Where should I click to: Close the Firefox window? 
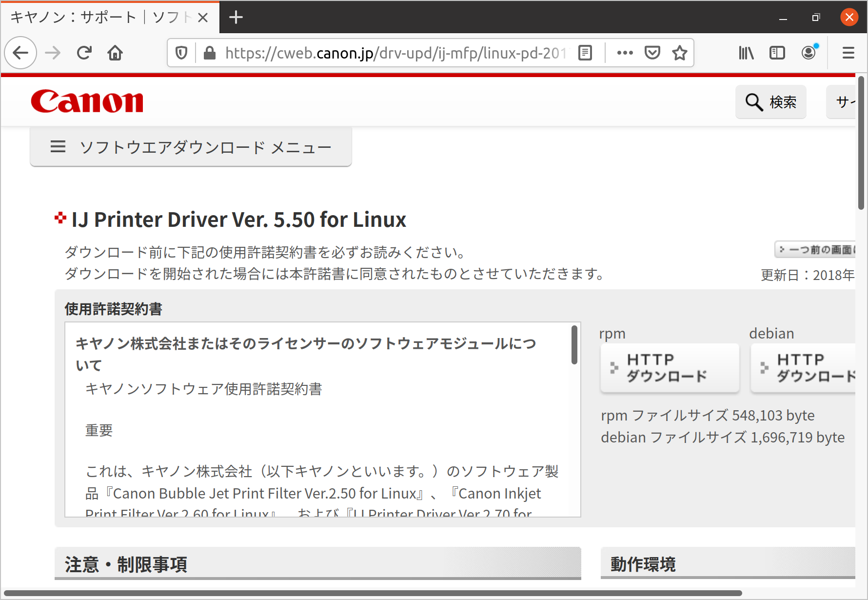tap(849, 18)
